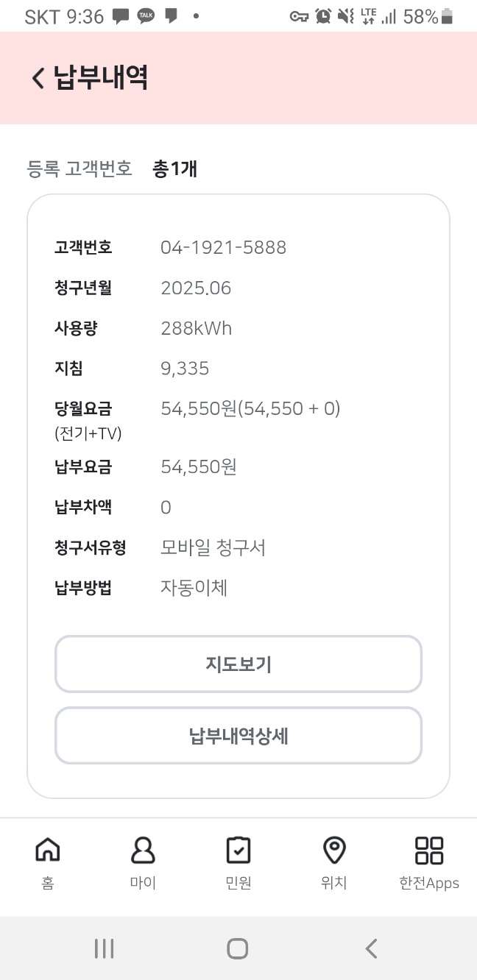Open 지도보기 map view

click(239, 664)
